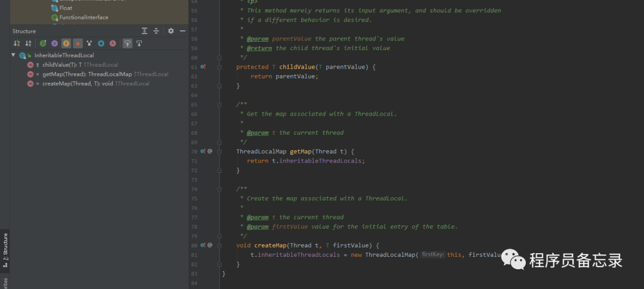Select InheritableThreadLocal class in the Structure tree
Screen dimensions: 644x289
point(64,55)
